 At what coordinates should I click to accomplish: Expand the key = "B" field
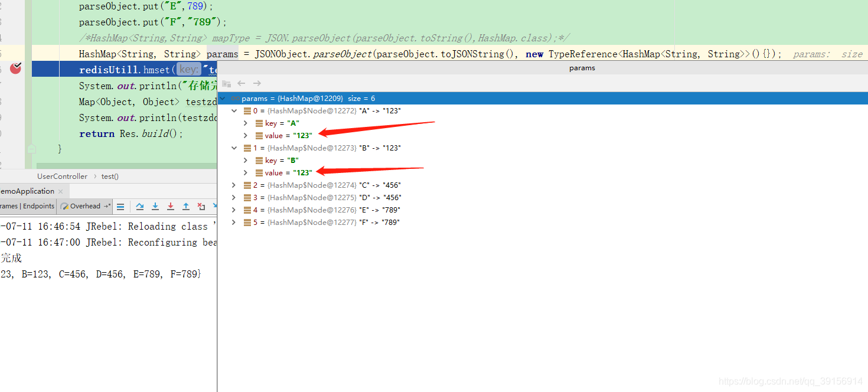tap(246, 161)
